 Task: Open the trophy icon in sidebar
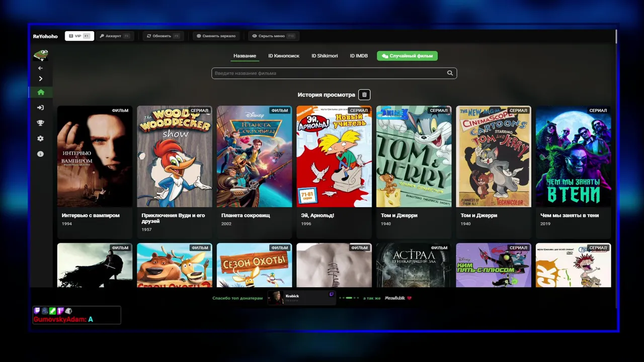click(41, 123)
